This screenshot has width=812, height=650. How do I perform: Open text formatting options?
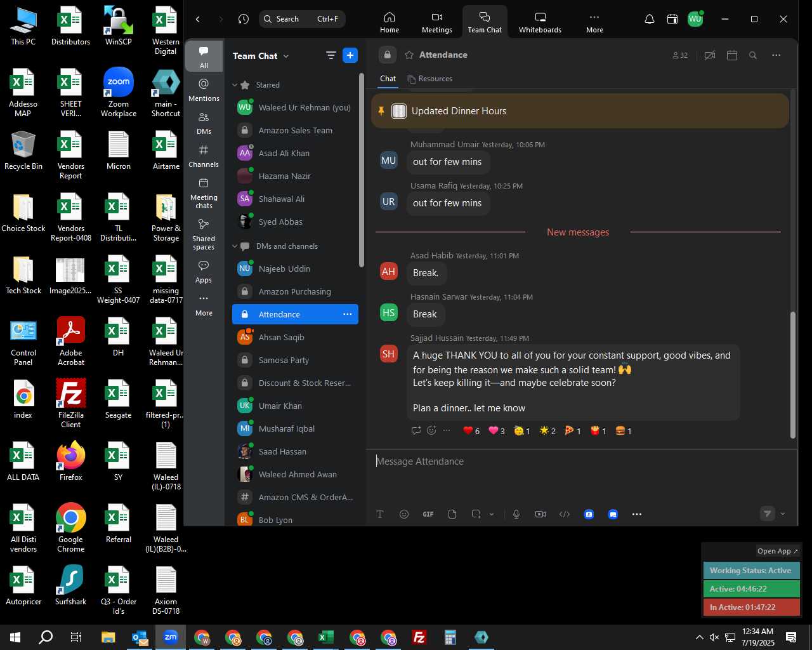pos(380,514)
